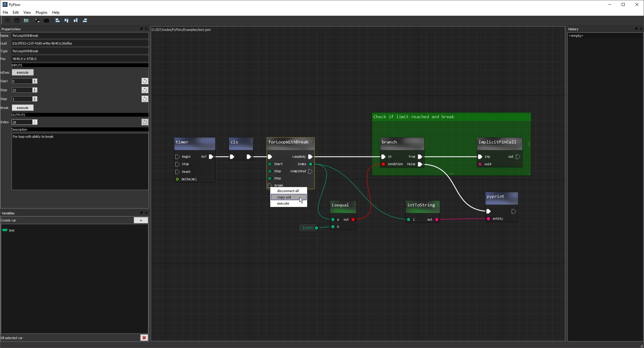Viewport: 644px width, 348px height.
Task: Open the variables panel toolbar icon
Action: point(17,20)
